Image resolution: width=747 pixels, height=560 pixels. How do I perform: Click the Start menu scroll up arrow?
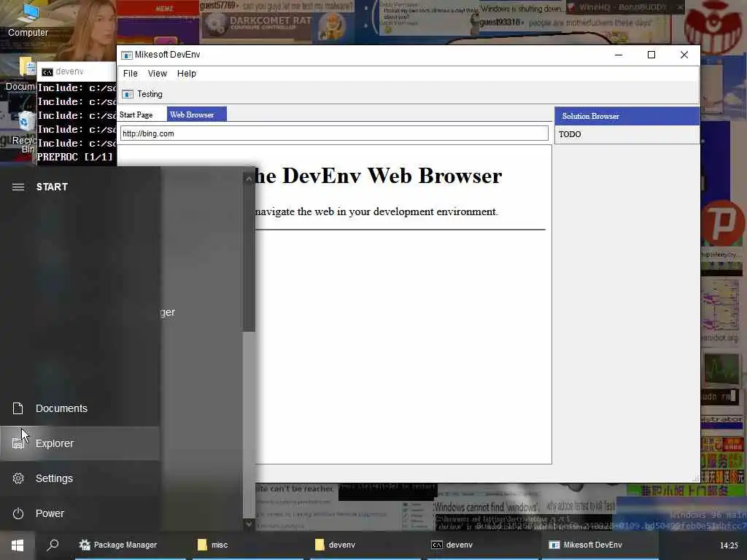point(249,179)
